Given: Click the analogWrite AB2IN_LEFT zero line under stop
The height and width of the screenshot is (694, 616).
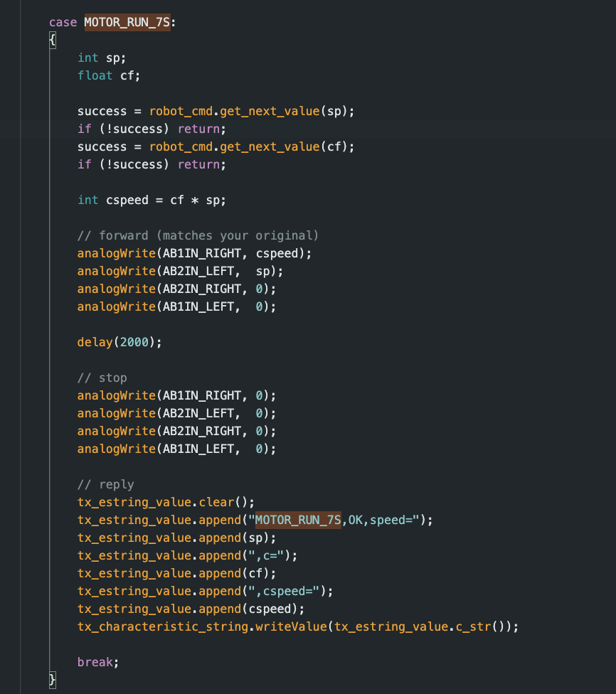Looking at the screenshot, I should 174,413.
